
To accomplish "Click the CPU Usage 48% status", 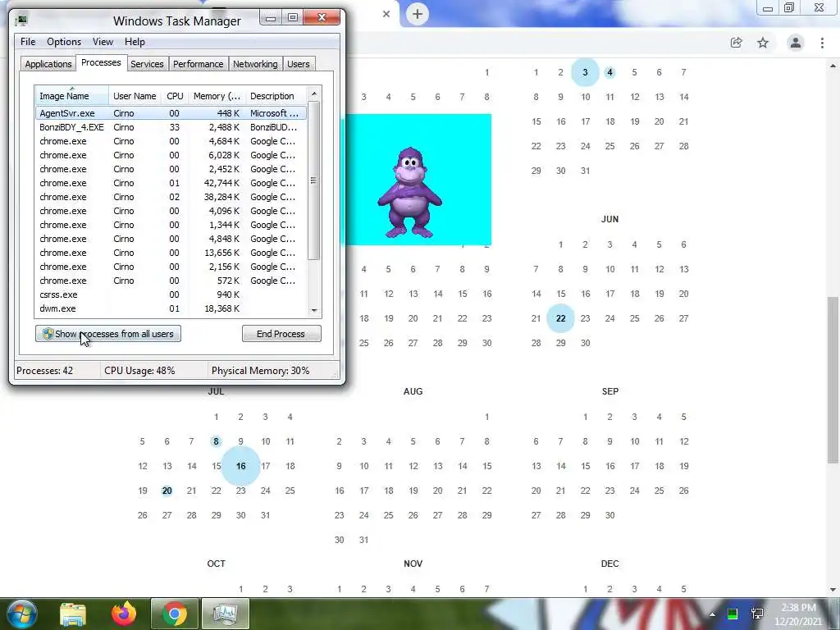I will (x=139, y=371).
